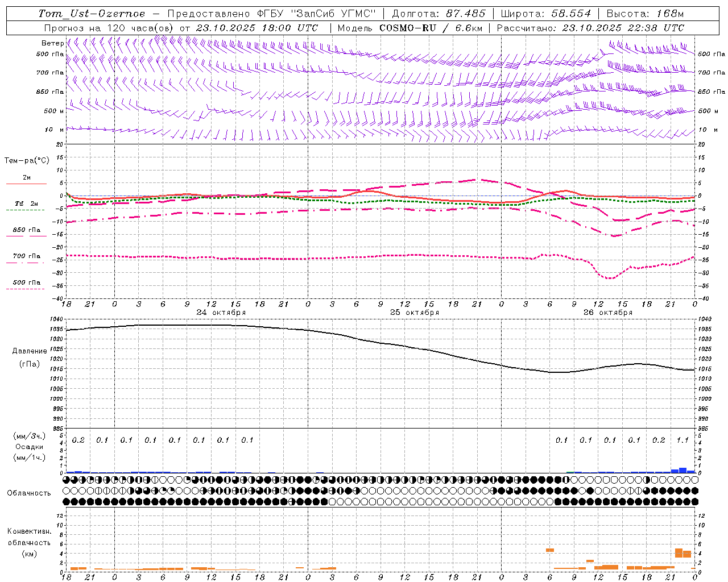Click the (гПа) unit under Давление
Viewport: 728px width, 582px height.
coord(30,364)
